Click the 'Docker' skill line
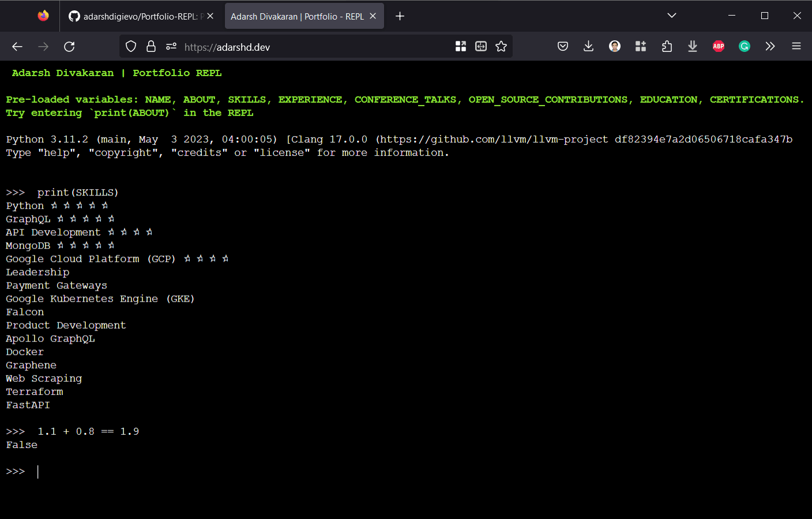 pyautogui.click(x=25, y=352)
